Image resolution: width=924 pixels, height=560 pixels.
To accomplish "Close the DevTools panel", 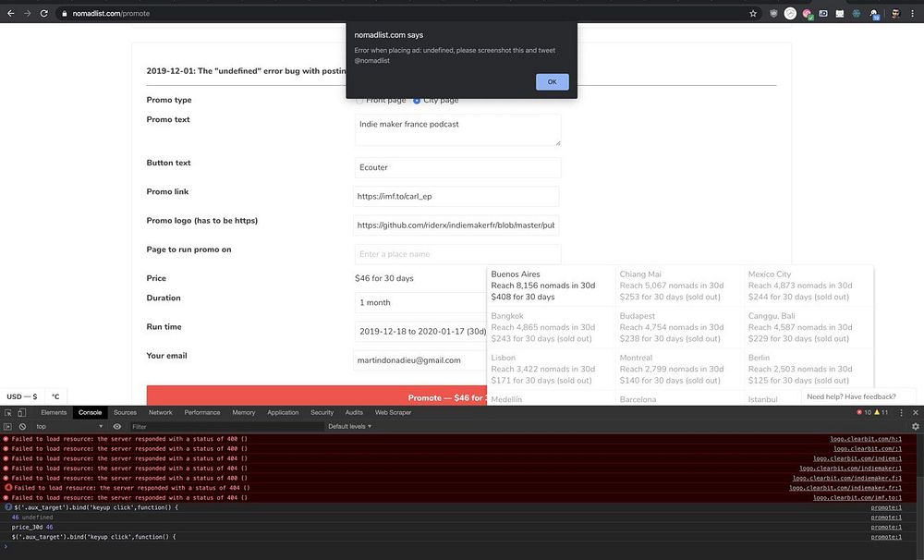I will click(915, 413).
